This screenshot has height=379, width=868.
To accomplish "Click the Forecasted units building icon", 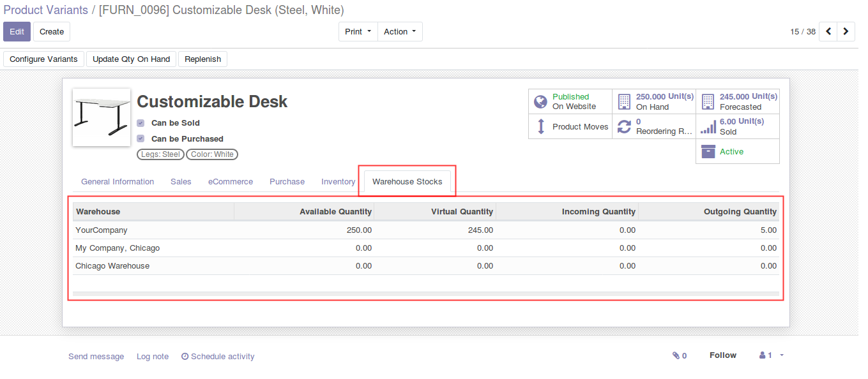I will click(x=708, y=102).
